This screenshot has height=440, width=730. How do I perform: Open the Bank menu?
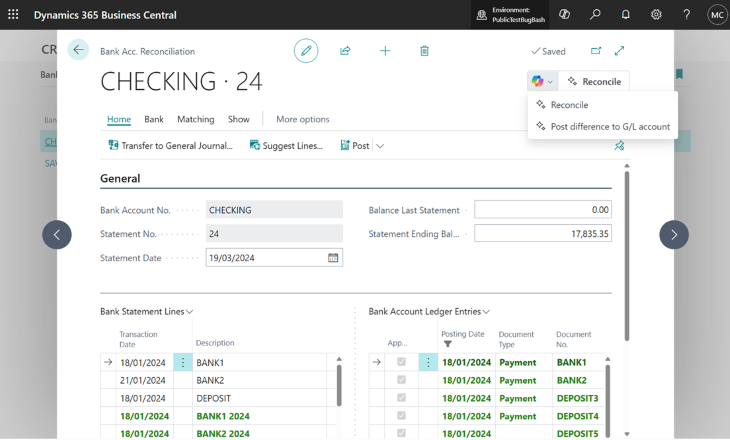click(x=154, y=119)
